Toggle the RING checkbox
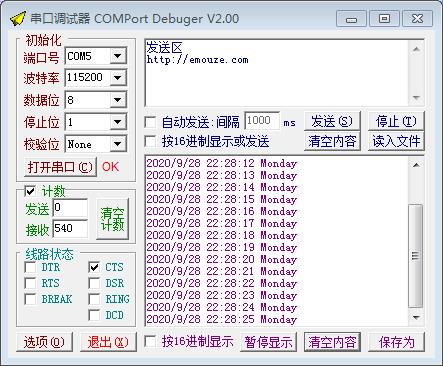This screenshot has height=366, width=443. (94, 299)
